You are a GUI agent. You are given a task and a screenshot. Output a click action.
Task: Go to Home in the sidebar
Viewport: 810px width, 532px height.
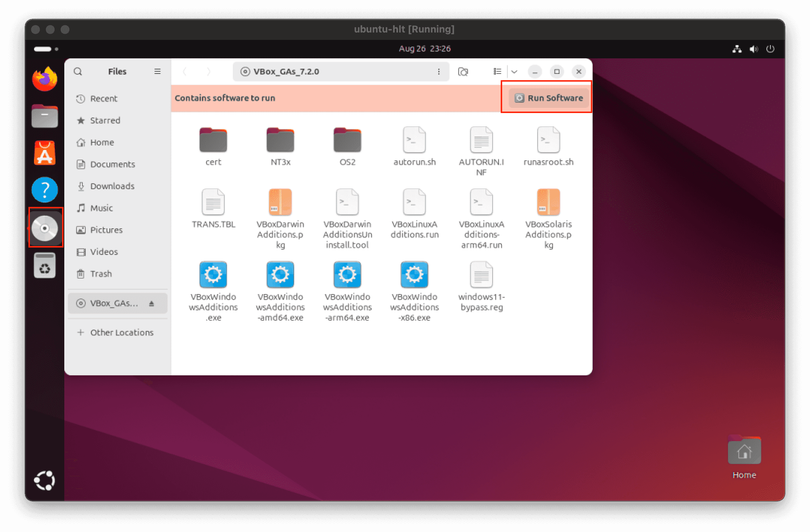point(118,142)
